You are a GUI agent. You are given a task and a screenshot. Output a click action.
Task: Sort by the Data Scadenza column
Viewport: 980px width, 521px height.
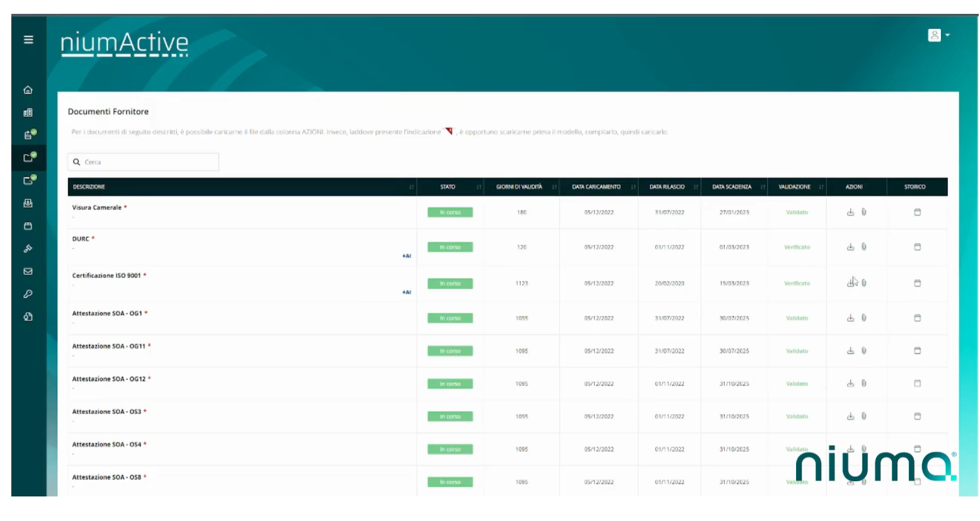pyautogui.click(x=763, y=187)
